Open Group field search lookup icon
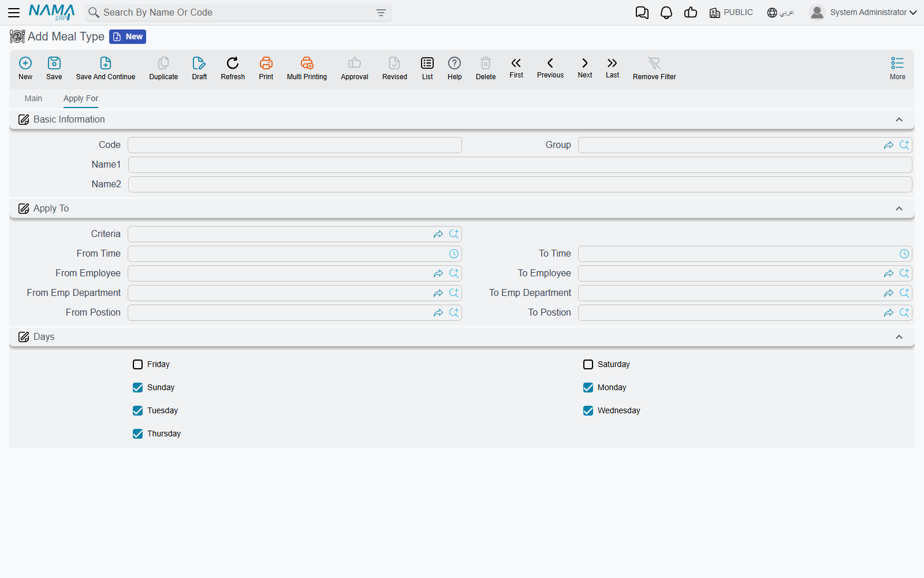This screenshot has height=578, width=924. [x=904, y=145]
